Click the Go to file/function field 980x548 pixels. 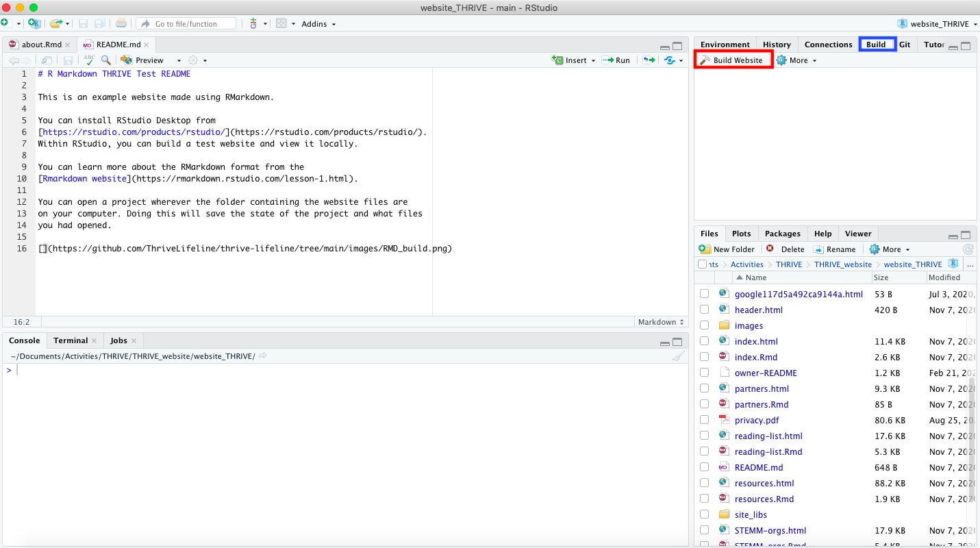pyautogui.click(x=186, y=24)
